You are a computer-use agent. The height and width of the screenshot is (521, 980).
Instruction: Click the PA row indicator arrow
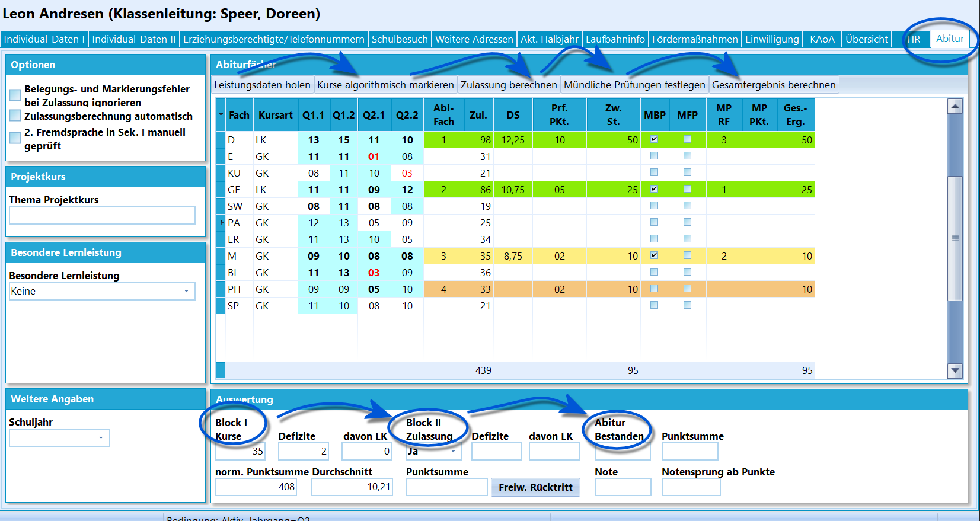[x=222, y=223]
